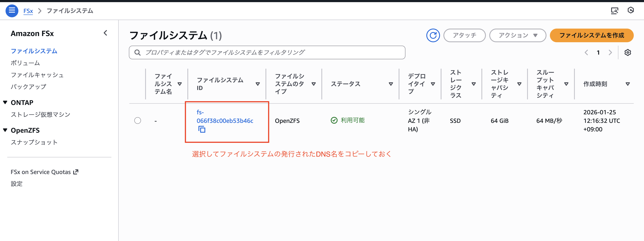The width and height of the screenshot is (644, 241).
Task: Collapse the OpenZFS section
Action: (x=5, y=130)
